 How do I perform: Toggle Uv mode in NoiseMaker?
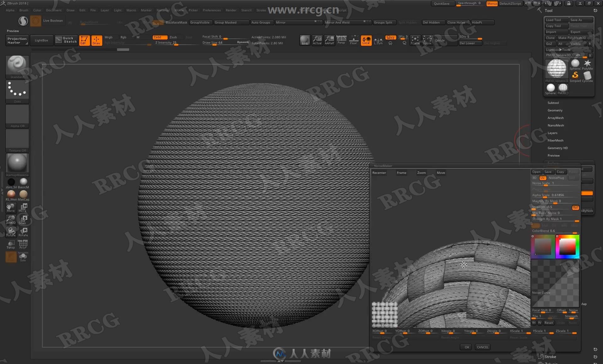click(x=542, y=178)
